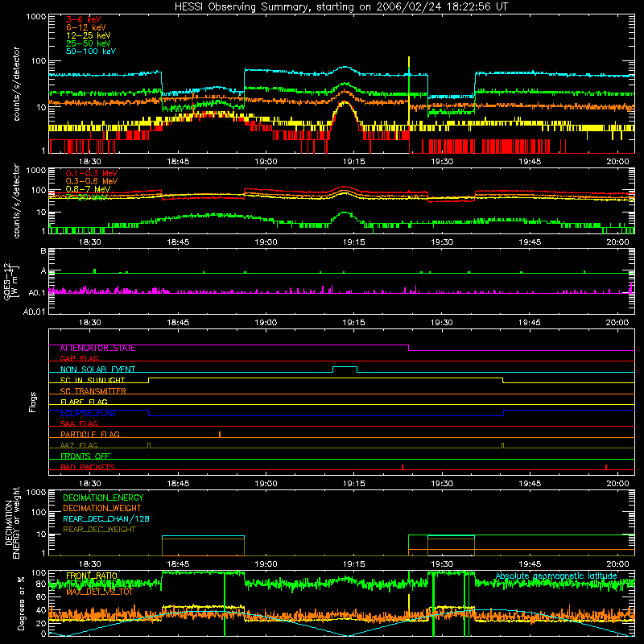Viewport: 644px width, 644px height.
Task: Click the orange PARTICLE_FLAG spike marker
Action: point(220,435)
